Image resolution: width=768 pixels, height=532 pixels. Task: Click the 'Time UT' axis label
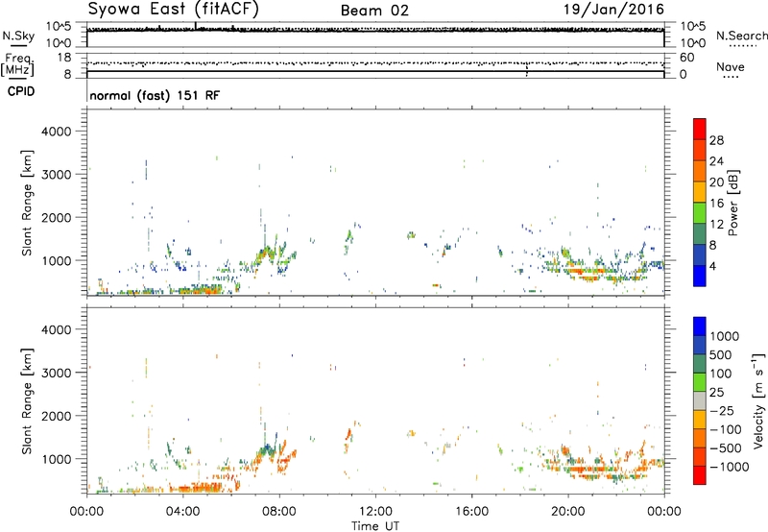point(375,526)
